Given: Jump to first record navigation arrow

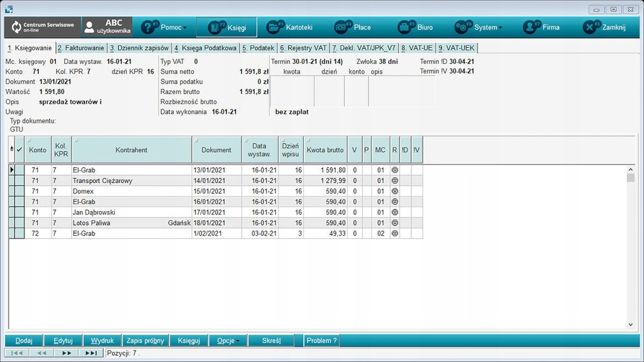Looking at the screenshot, I should point(17,353).
